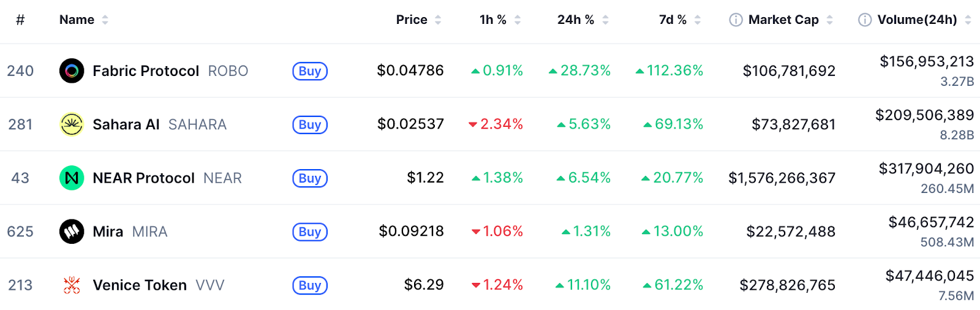Viewport: 980px width, 310px height.
Task: Open the Venice Token name link
Action: 140,285
